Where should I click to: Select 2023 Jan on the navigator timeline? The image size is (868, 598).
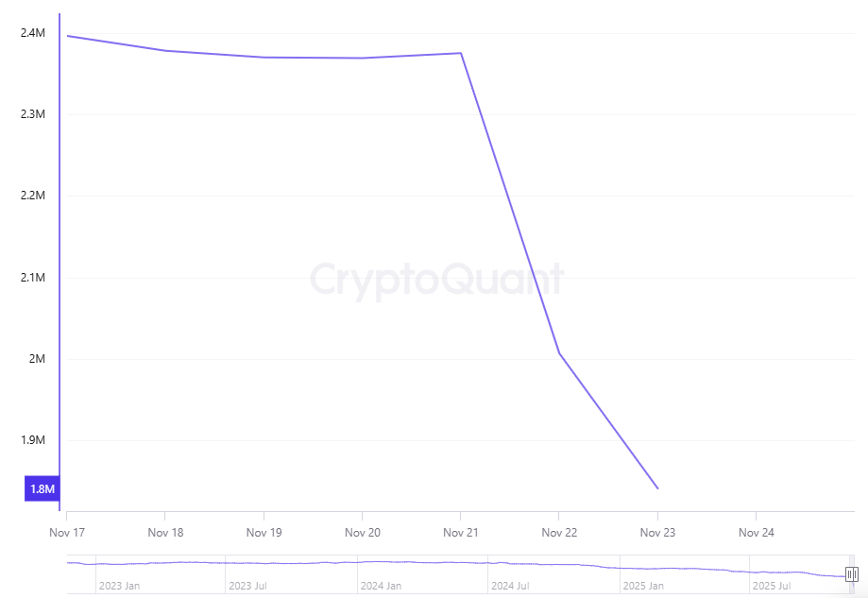point(120,586)
